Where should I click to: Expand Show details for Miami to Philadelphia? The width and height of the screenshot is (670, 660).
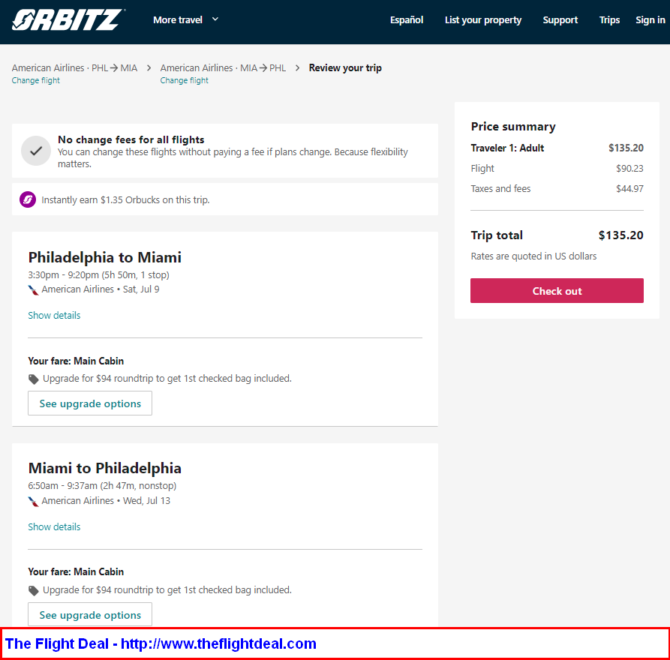(54, 527)
